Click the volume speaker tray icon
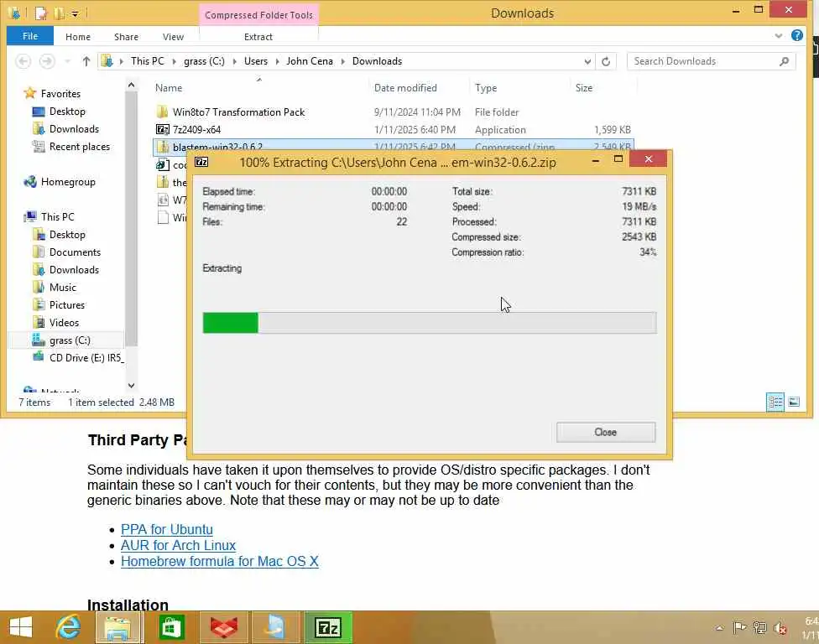This screenshot has height=644, width=819. click(780, 628)
